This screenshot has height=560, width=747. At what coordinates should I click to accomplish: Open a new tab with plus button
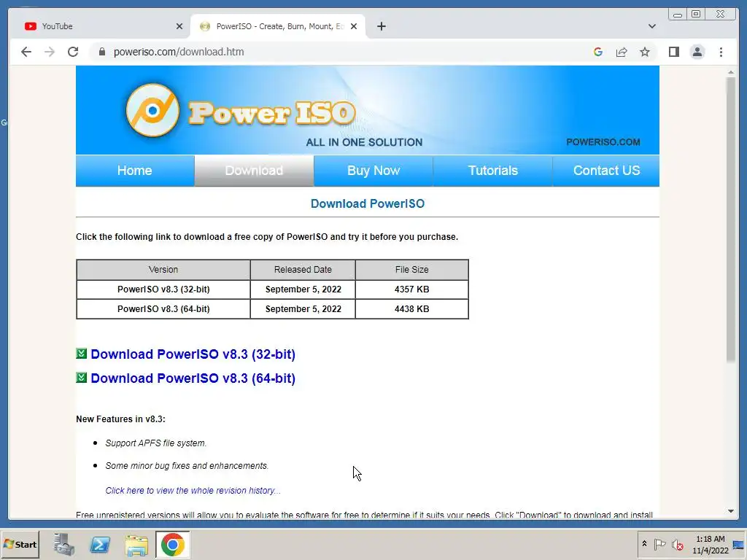click(x=382, y=26)
